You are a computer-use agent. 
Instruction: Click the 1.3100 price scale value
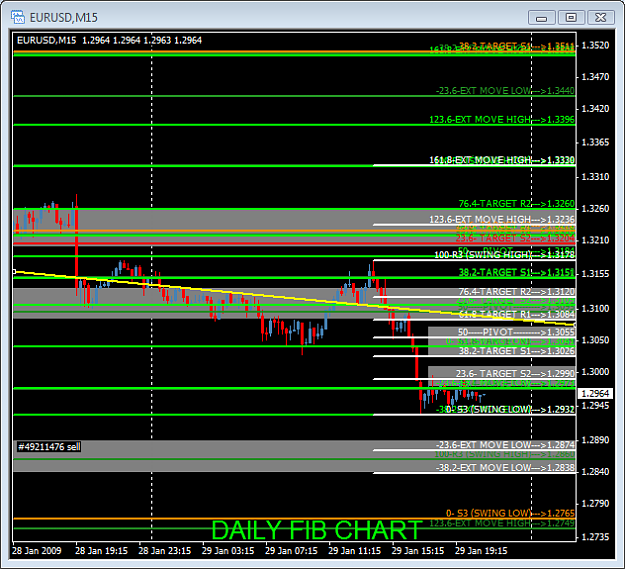tap(596, 309)
